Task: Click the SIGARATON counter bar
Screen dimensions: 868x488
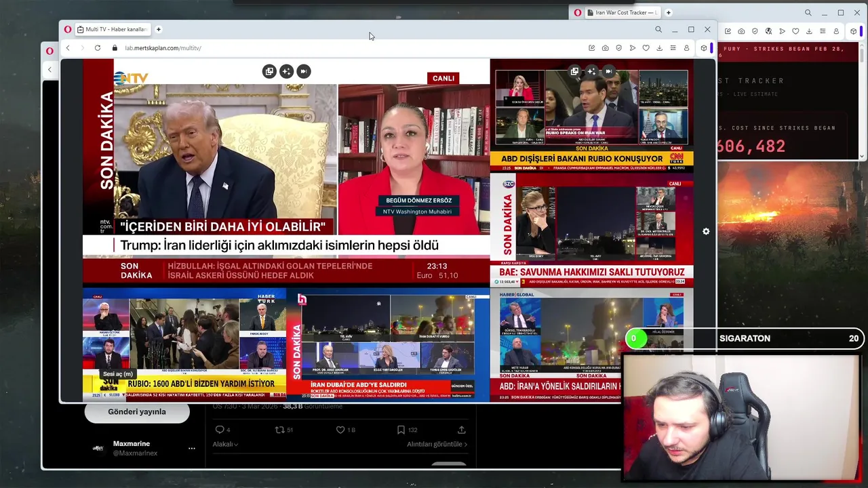Action: (x=744, y=338)
